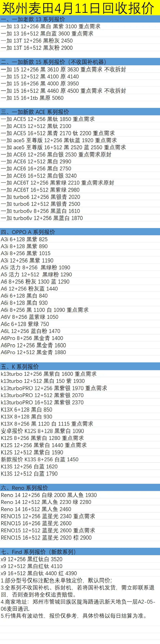Click row 一加 ACE6 16+256 黑白 2750
The width and height of the screenshot is (160, 644).
pos(80,168)
